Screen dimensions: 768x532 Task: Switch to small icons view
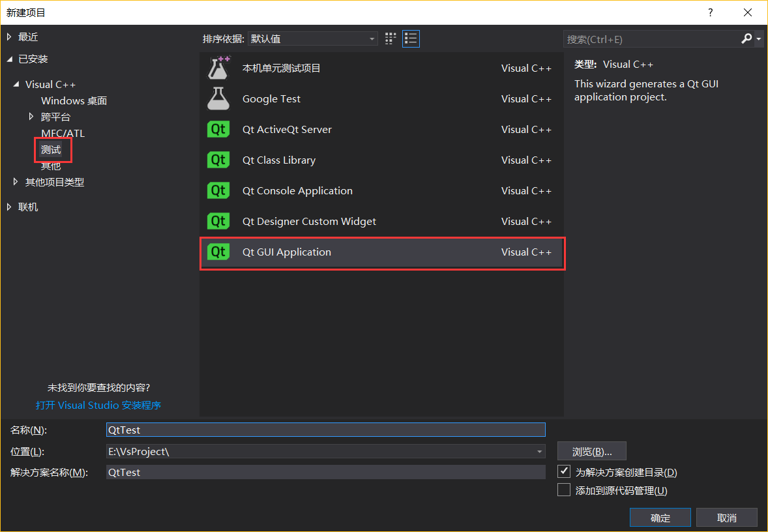pos(390,38)
